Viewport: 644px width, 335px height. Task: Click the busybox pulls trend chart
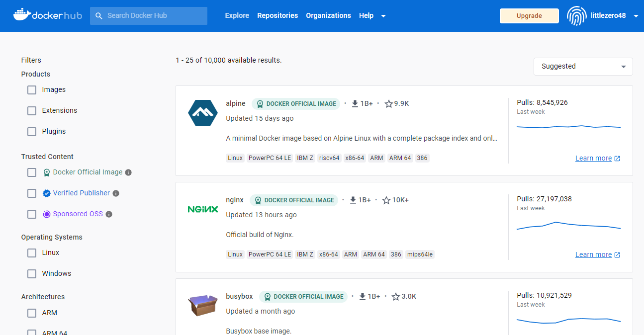pos(568,321)
